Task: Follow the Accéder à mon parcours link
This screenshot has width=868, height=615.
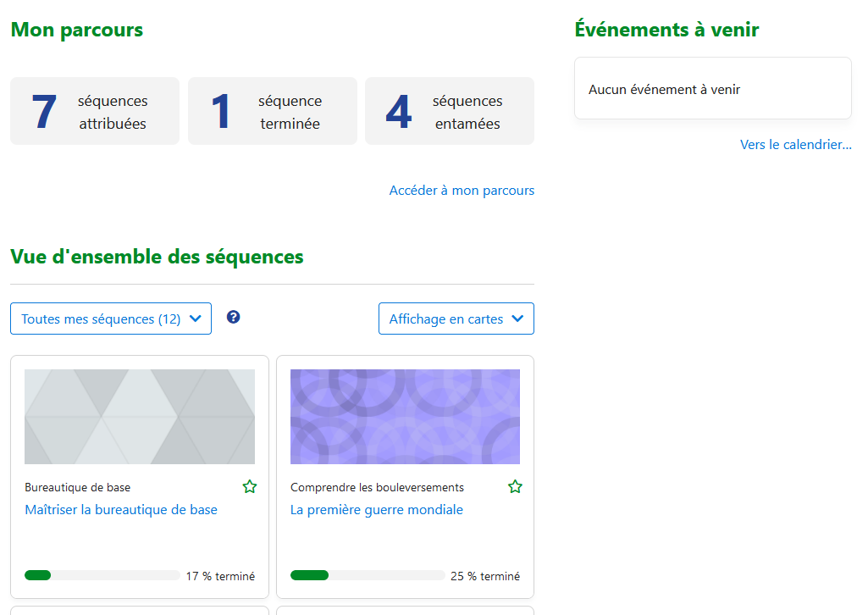Action: pyautogui.click(x=462, y=191)
